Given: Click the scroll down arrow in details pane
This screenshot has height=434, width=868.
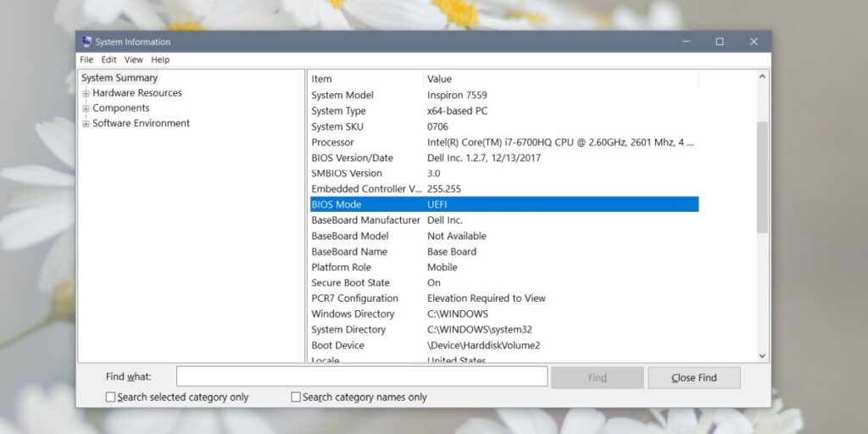Looking at the screenshot, I should click(762, 356).
